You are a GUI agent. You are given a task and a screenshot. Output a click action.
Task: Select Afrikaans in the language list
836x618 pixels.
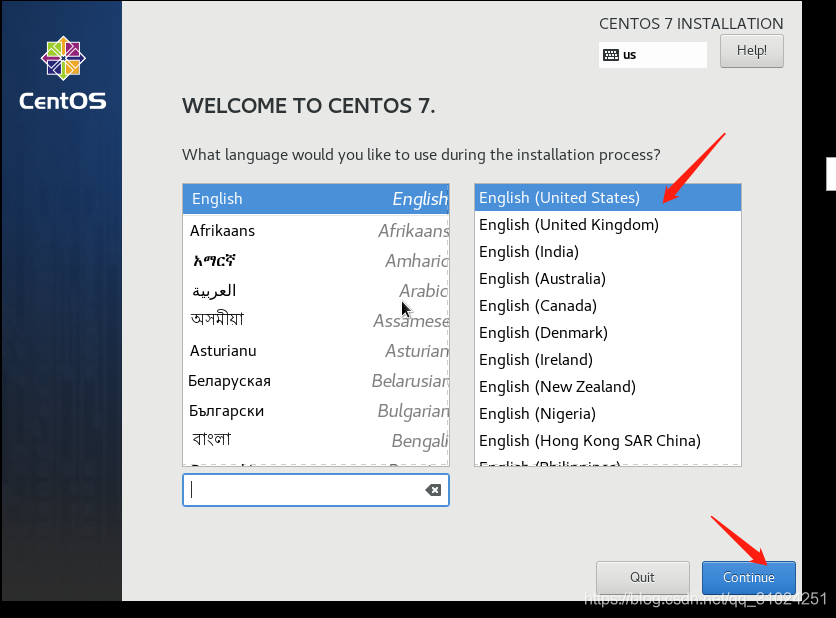coord(316,231)
